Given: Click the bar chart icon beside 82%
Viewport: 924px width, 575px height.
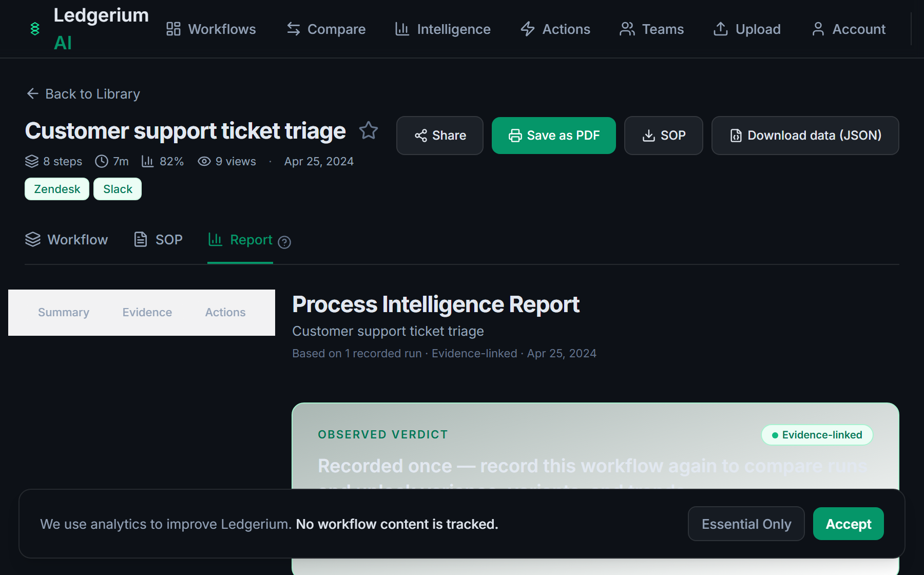Looking at the screenshot, I should point(148,162).
